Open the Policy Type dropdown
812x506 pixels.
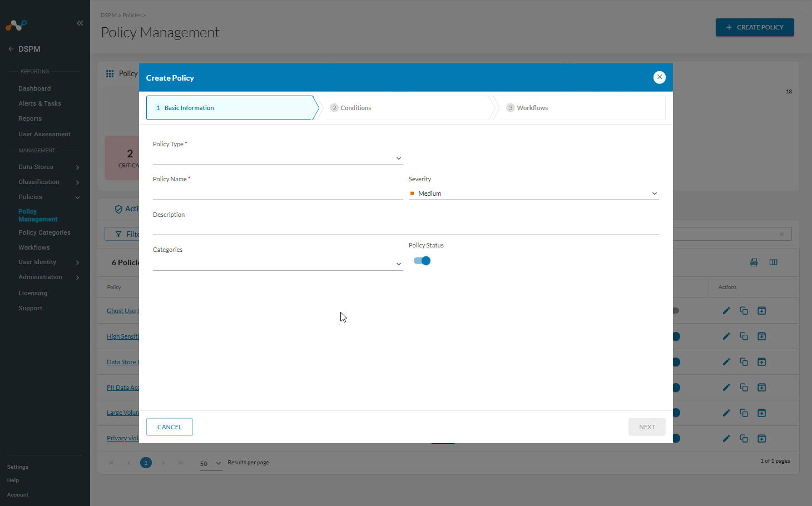click(x=278, y=158)
